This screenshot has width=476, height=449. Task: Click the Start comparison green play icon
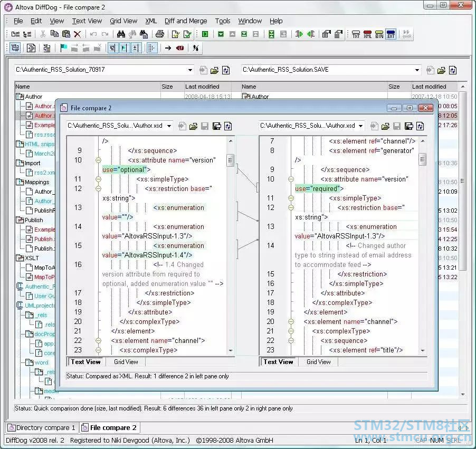[x=205, y=34]
